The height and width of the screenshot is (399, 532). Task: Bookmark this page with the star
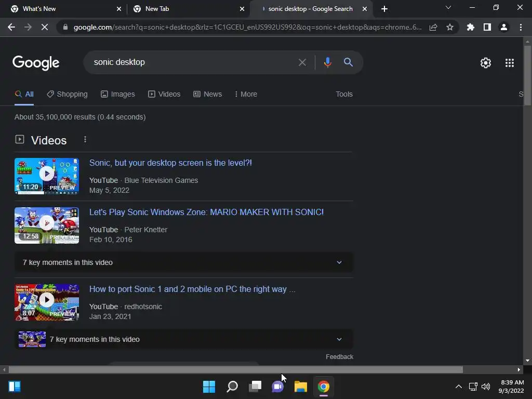tap(450, 27)
